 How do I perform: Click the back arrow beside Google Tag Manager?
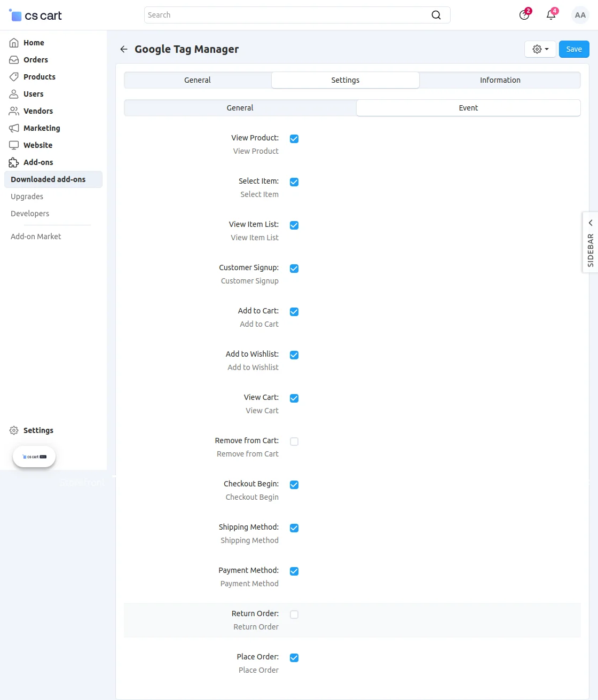[x=123, y=49]
